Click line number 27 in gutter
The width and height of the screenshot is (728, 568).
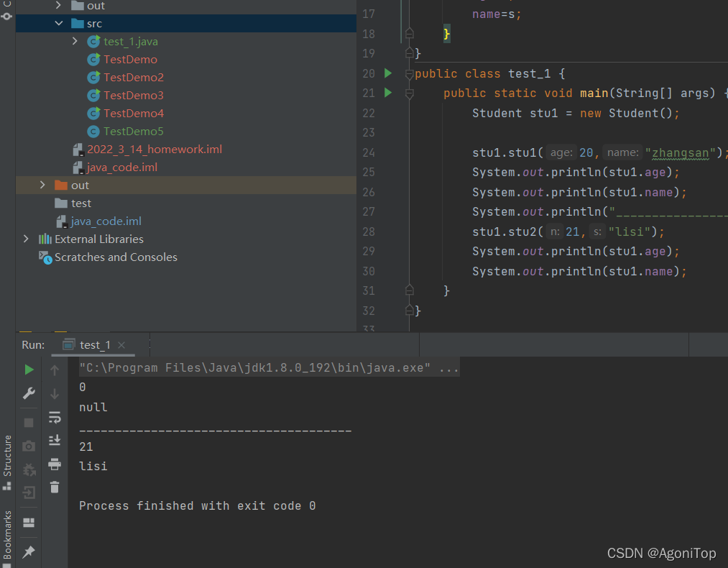(x=369, y=212)
